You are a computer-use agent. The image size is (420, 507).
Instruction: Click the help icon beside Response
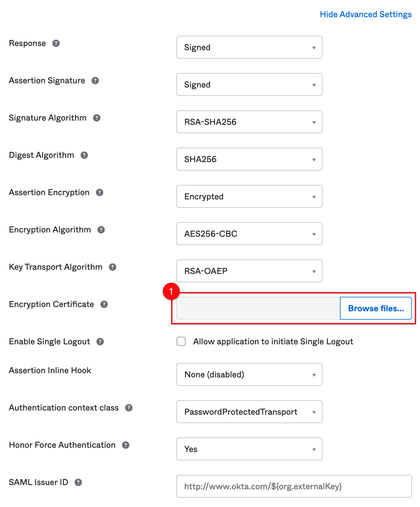56,43
